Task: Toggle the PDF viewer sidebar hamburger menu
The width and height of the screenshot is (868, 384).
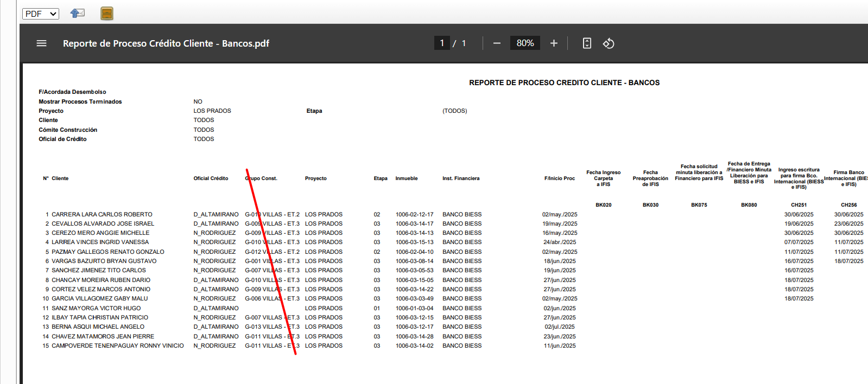Action: [x=41, y=43]
